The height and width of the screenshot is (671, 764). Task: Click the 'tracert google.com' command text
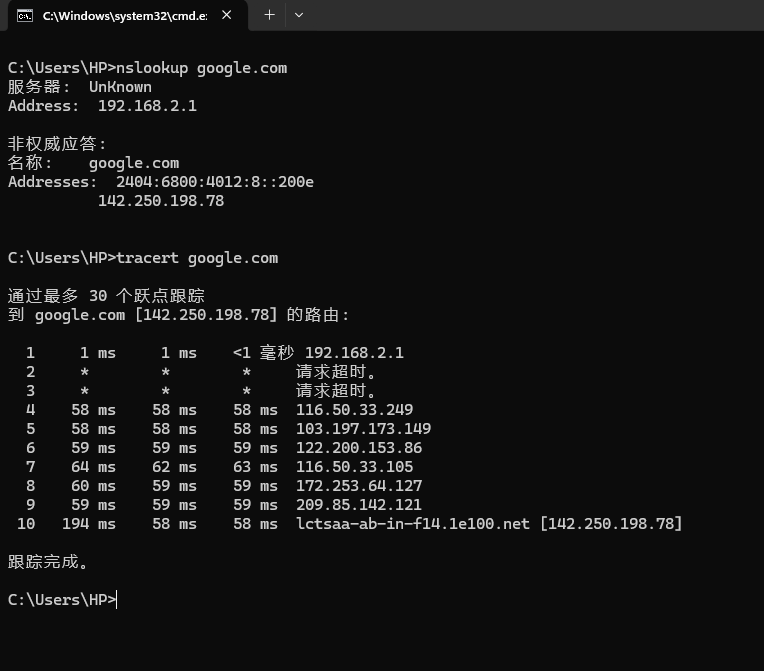coord(197,258)
